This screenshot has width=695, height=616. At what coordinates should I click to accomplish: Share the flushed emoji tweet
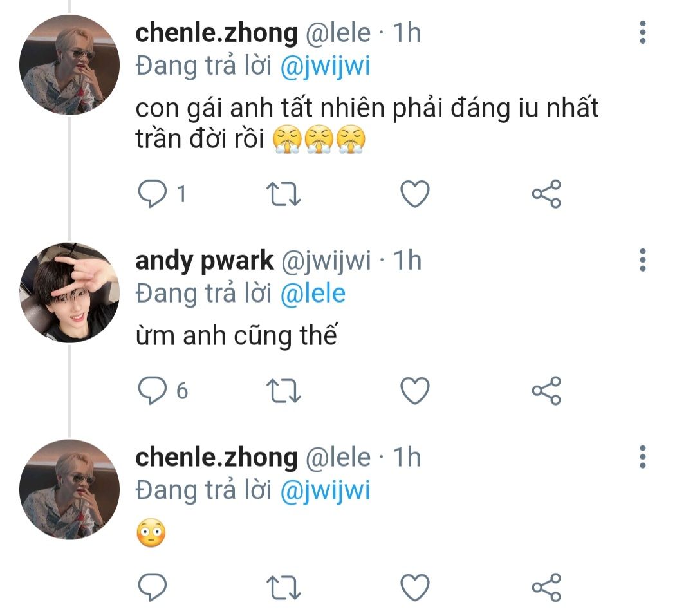546,587
